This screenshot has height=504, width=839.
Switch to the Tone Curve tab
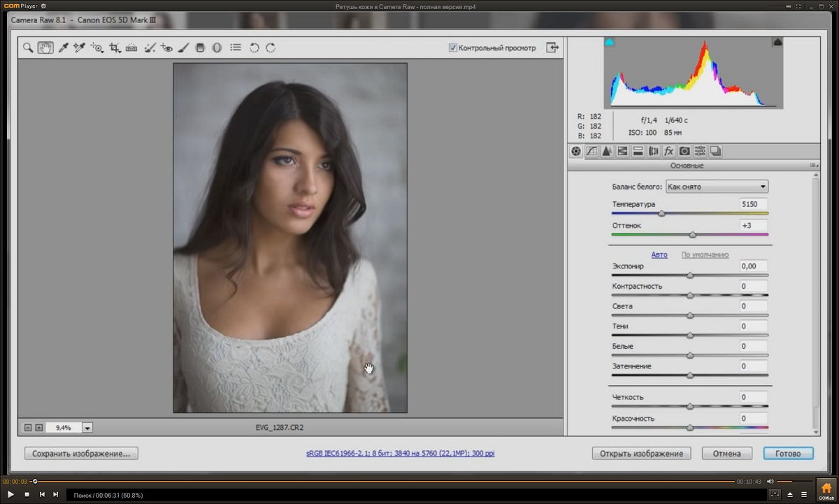591,151
